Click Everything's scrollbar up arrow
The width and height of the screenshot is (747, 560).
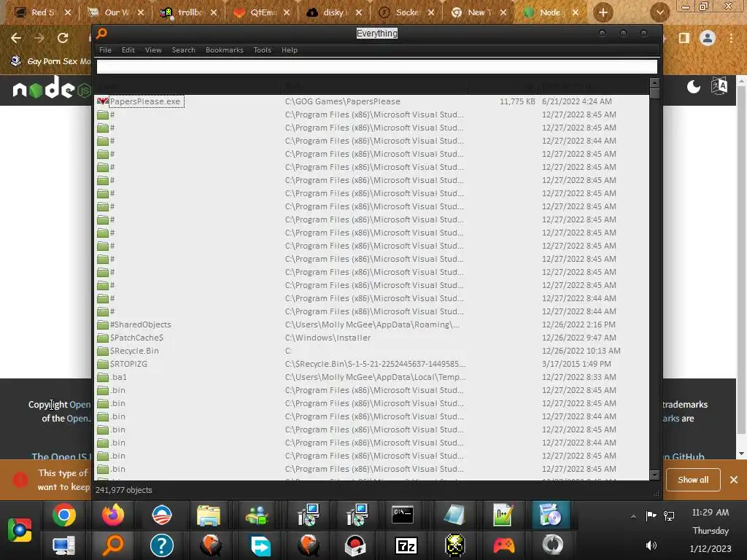(x=654, y=83)
